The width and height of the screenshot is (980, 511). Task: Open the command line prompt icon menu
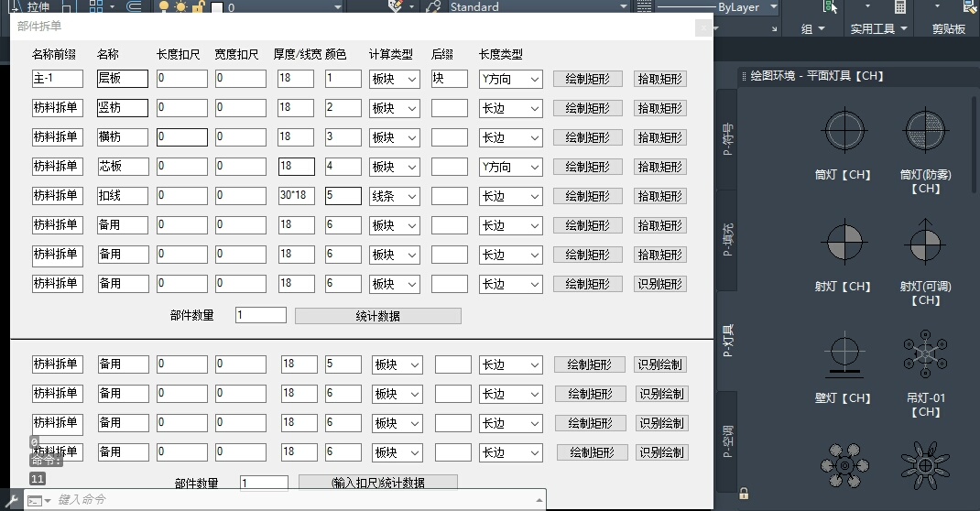pos(38,500)
